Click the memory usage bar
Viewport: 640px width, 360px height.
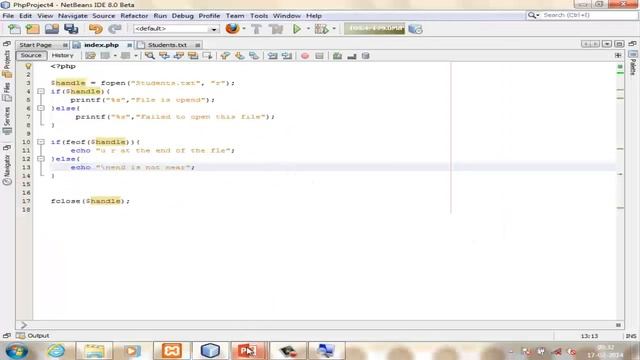[x=374, y=29]
